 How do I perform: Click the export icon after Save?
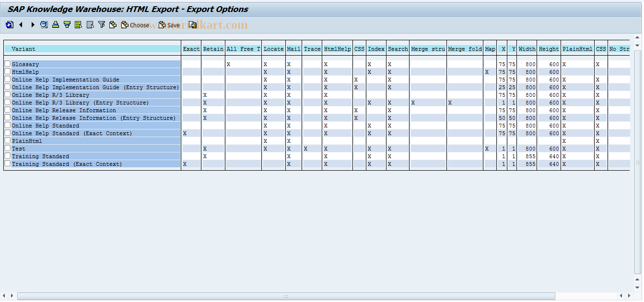click(193, 25)
